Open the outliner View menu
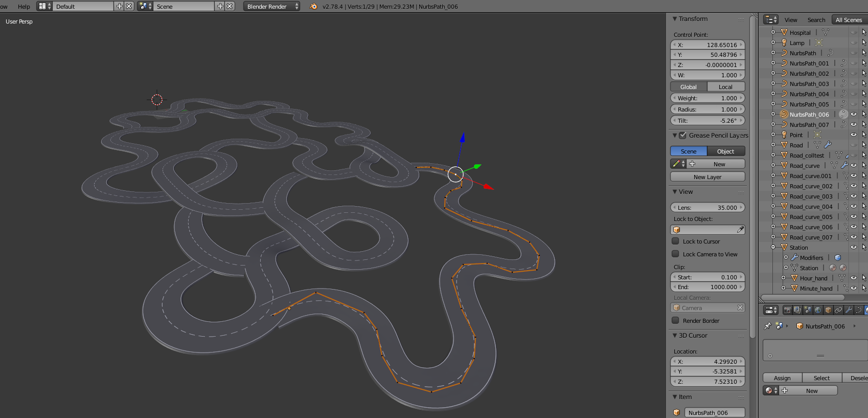This screenshot has width=868, height=418. pyautogui.click(x=791, y=19)
